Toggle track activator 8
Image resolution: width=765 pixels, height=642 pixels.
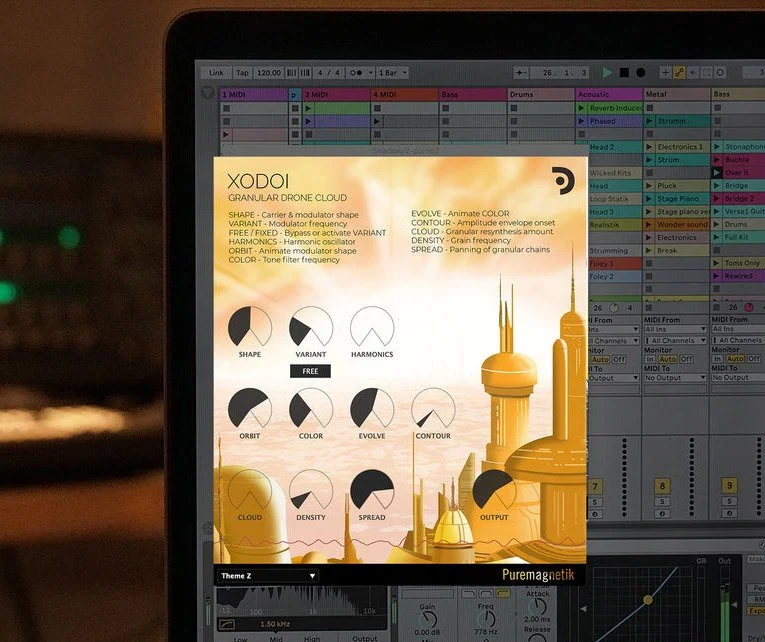663,486
